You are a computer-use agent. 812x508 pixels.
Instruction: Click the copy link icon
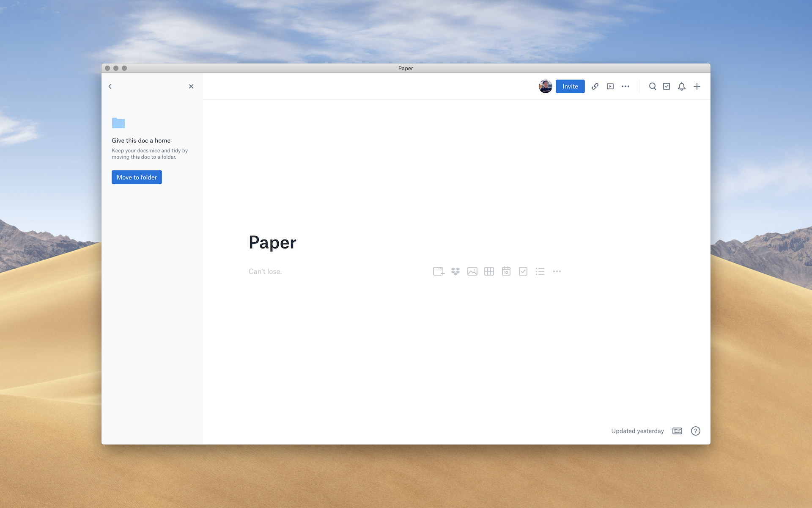coord(595,86)
